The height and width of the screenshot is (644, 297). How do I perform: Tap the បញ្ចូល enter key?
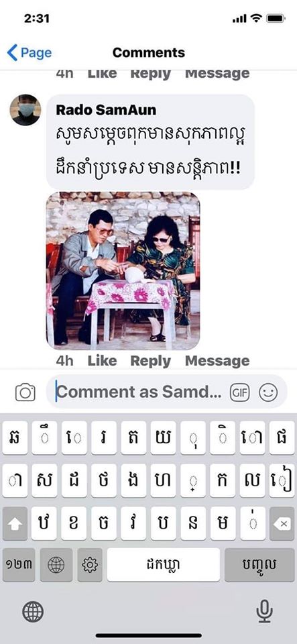pos(259,565)
